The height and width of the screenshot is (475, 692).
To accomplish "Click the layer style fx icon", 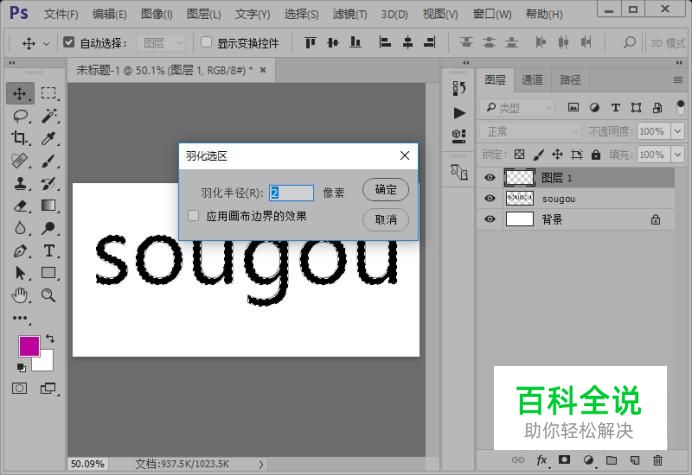I will tap(542, 460).
